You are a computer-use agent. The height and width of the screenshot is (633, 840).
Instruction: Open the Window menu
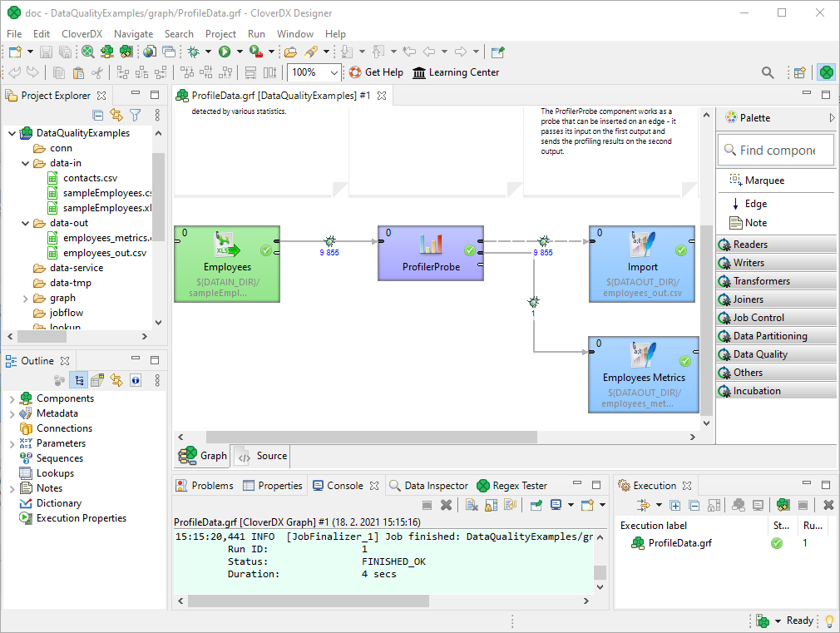[295, 34]
